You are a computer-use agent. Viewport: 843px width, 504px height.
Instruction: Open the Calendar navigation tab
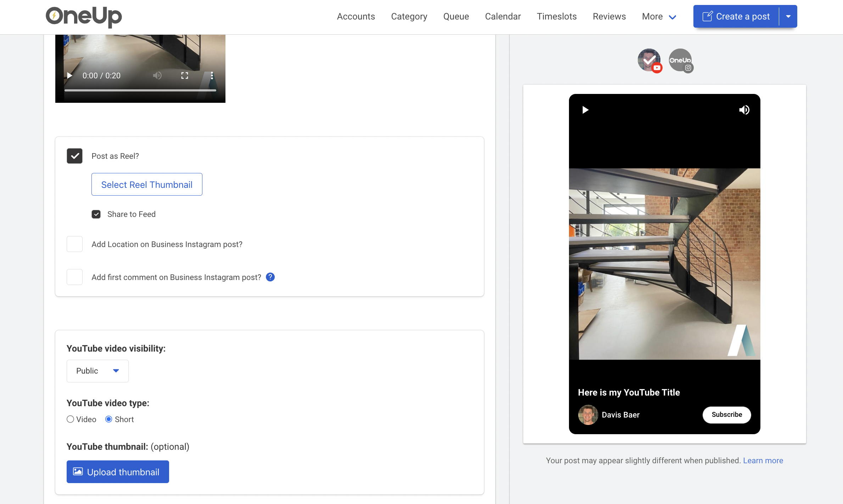click(503, 16)
